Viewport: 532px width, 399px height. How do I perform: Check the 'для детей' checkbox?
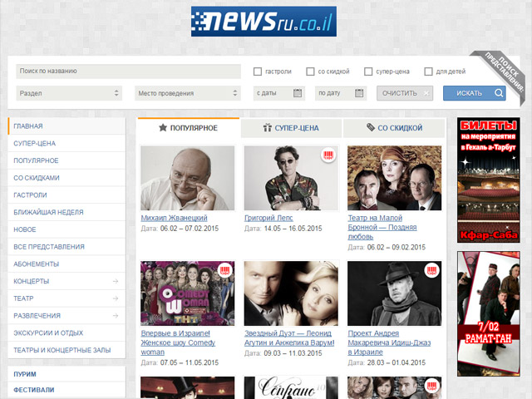click(429, 71)
